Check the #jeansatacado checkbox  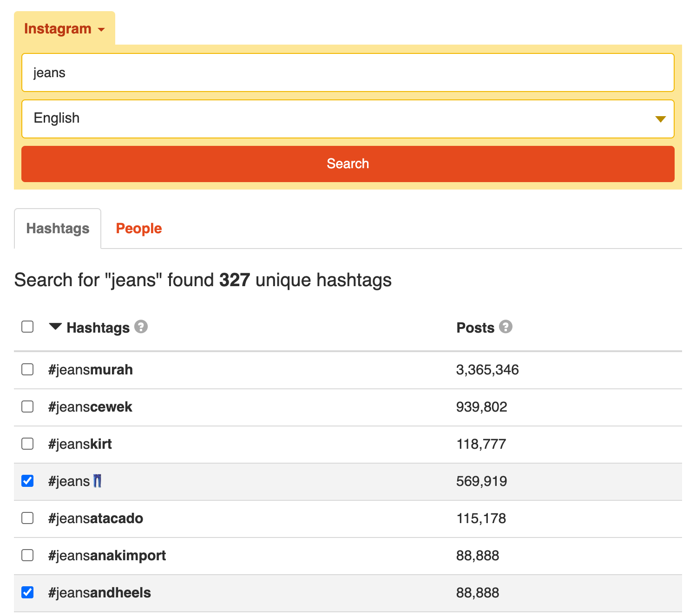pos(27,518)
